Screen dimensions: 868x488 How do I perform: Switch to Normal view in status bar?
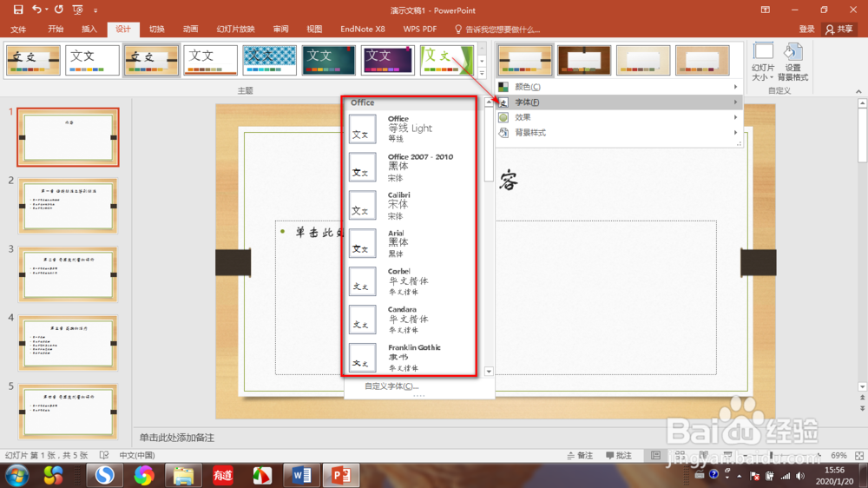pyautogui.click(x=656, y=455)
